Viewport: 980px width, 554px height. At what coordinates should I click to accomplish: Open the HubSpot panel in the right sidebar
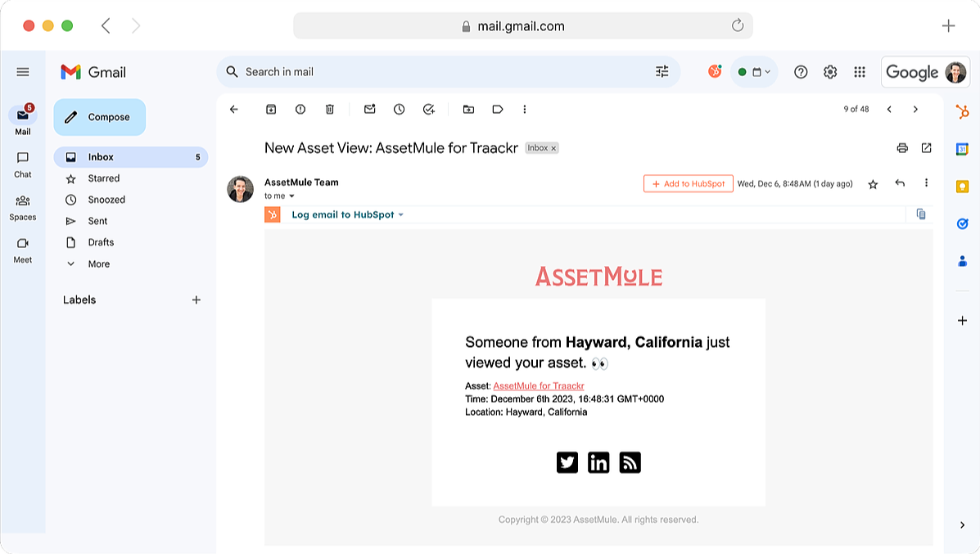(x=963, y=110)
